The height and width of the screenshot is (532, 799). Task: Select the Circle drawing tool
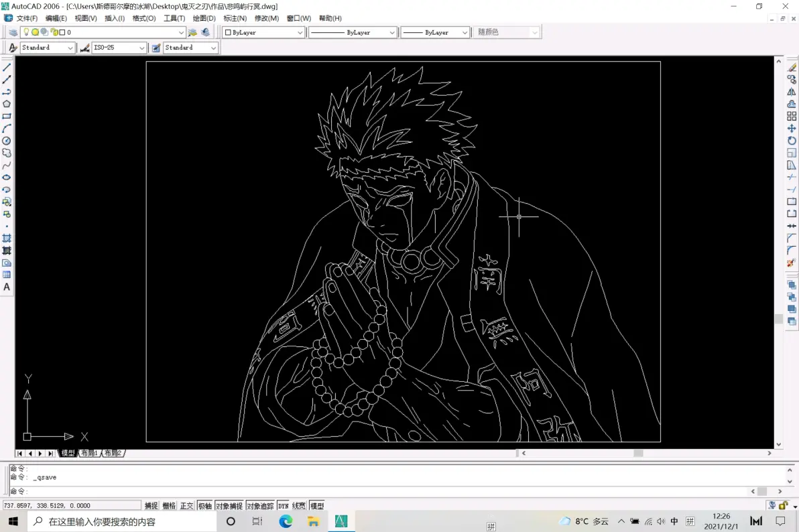7,141
